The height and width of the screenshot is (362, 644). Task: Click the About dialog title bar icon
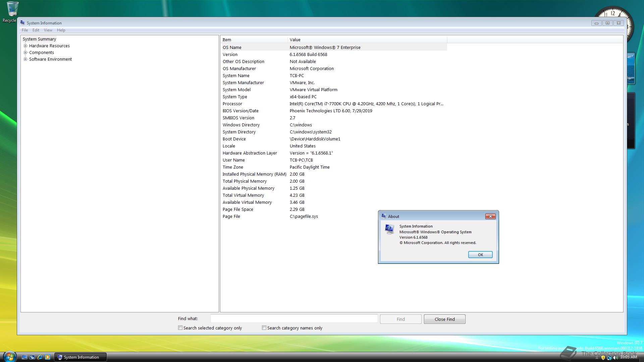384,216
